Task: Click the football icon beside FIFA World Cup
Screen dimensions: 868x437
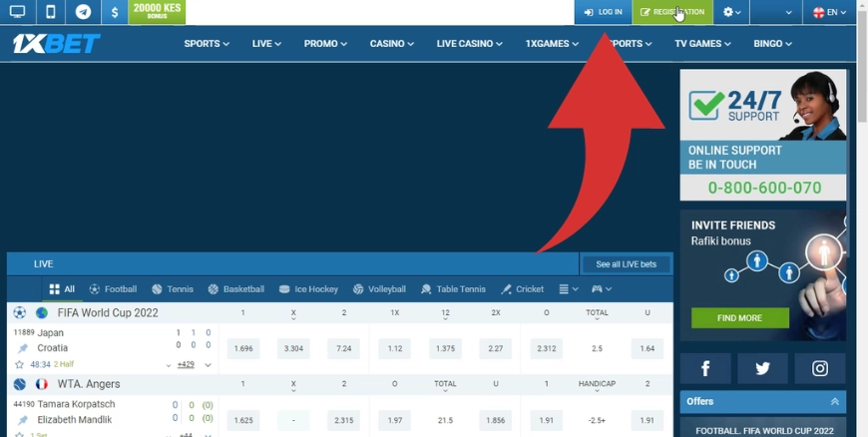Action: [x=19, y=313]
